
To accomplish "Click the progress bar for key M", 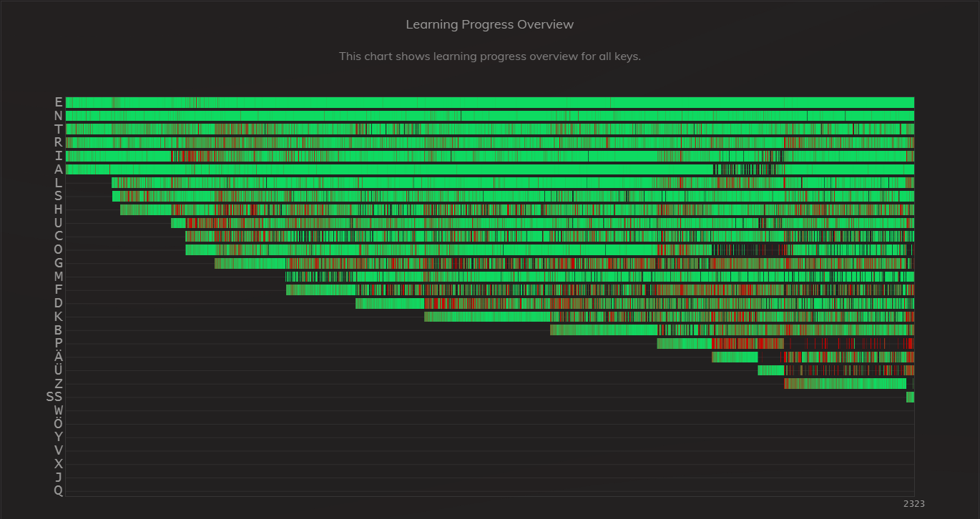I will [599, 277].
